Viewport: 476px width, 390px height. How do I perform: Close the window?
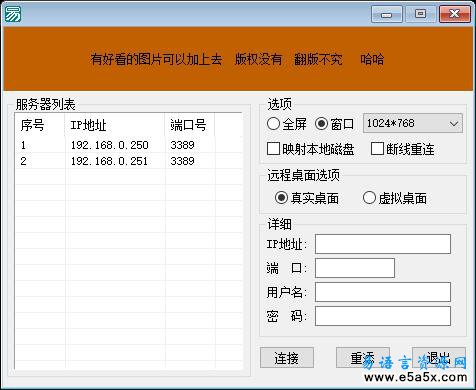tap(455, 14)
